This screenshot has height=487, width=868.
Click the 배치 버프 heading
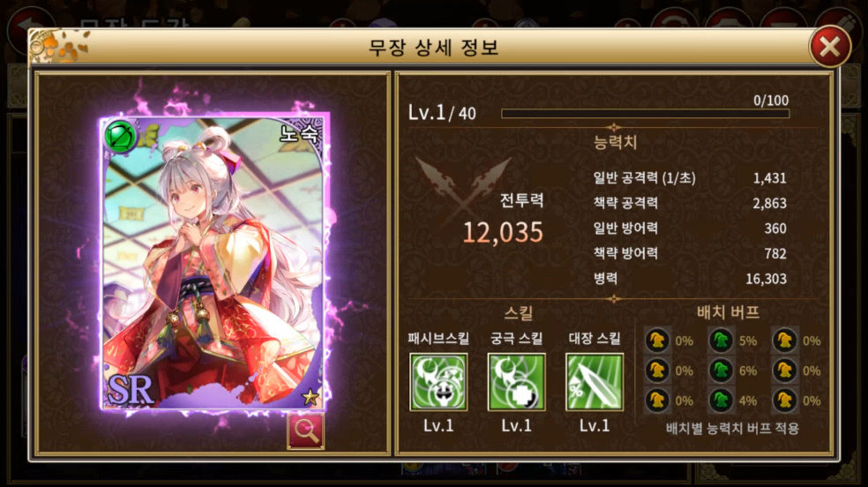click(x=728, y=312)
